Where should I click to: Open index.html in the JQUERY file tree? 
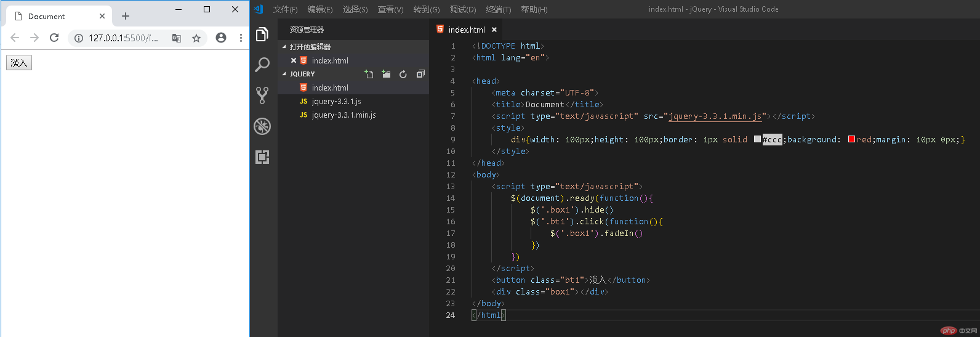[x=353, y=87]
